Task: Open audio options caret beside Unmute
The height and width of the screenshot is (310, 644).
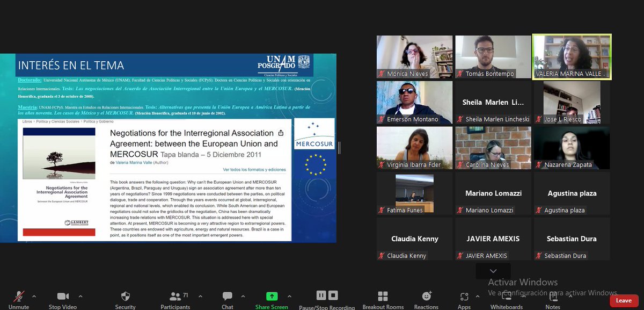Action: coord(34,296)
